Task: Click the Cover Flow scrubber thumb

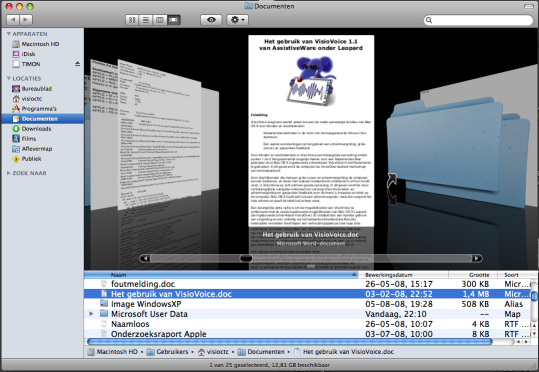Action: tap(246, 258)
